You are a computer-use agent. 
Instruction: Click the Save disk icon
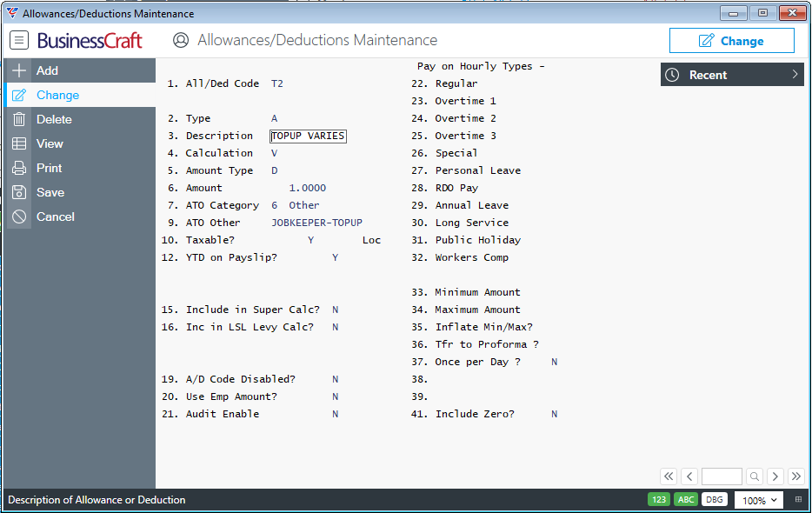click(19, 192)
